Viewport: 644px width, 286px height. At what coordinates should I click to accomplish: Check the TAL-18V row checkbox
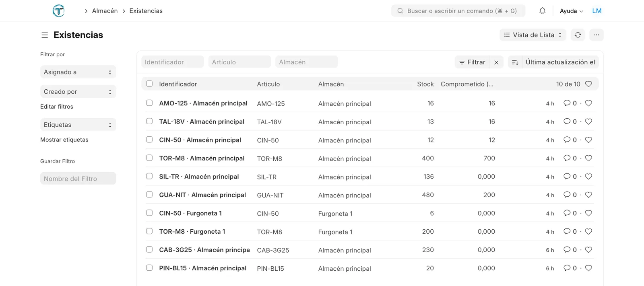pos(149,121)
